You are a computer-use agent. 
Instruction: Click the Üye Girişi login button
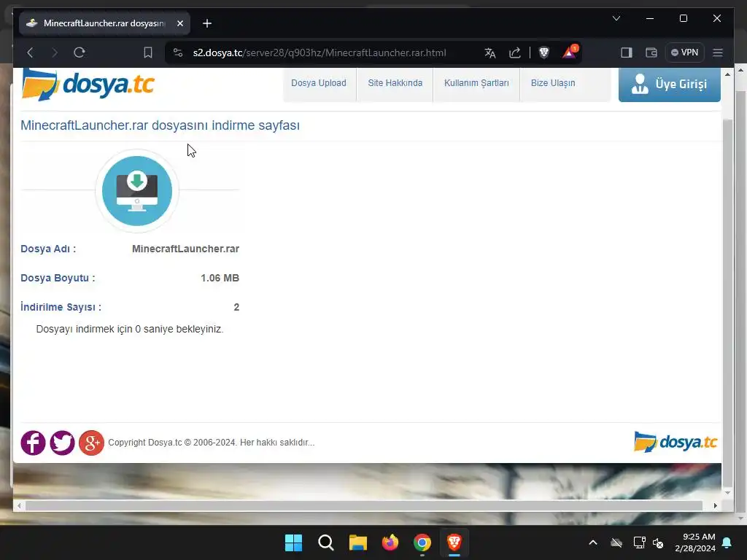tap(670, 85)
